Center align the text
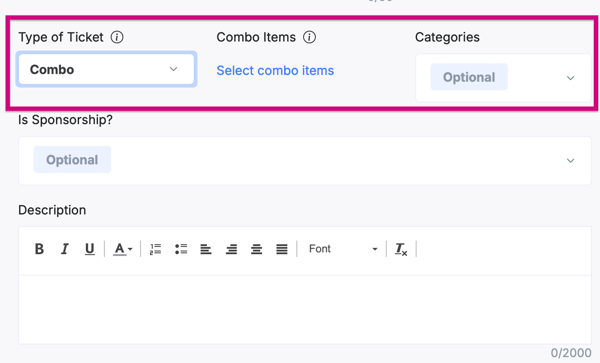The height and width of the screenshot is (363, 600). tap(256, 249)
